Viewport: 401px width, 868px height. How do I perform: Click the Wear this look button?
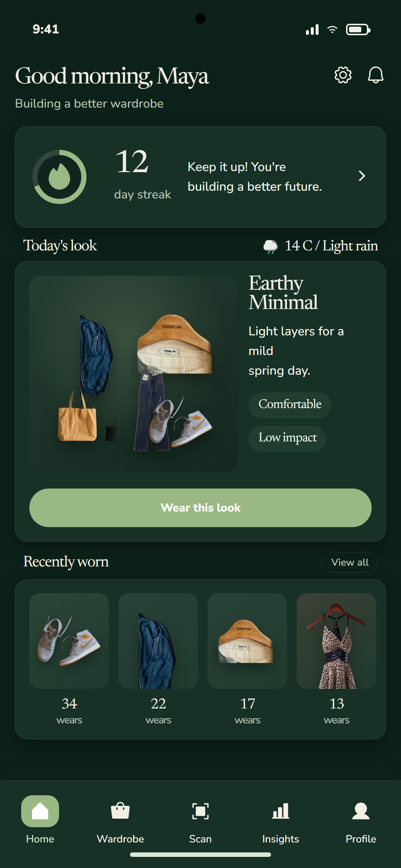tap(200, 508)
